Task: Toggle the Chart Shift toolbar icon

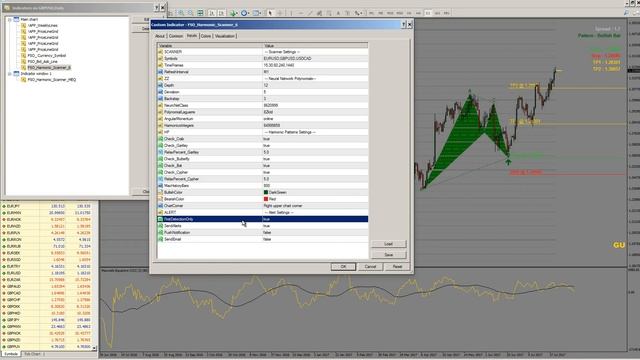Action: (221, 13)
